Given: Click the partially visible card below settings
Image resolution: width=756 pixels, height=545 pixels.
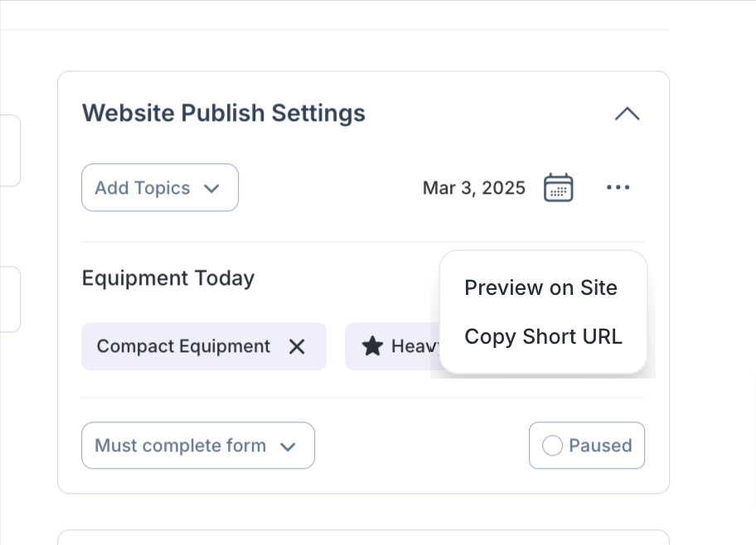Looking at the screenshot, I should [x=363, y=537].
